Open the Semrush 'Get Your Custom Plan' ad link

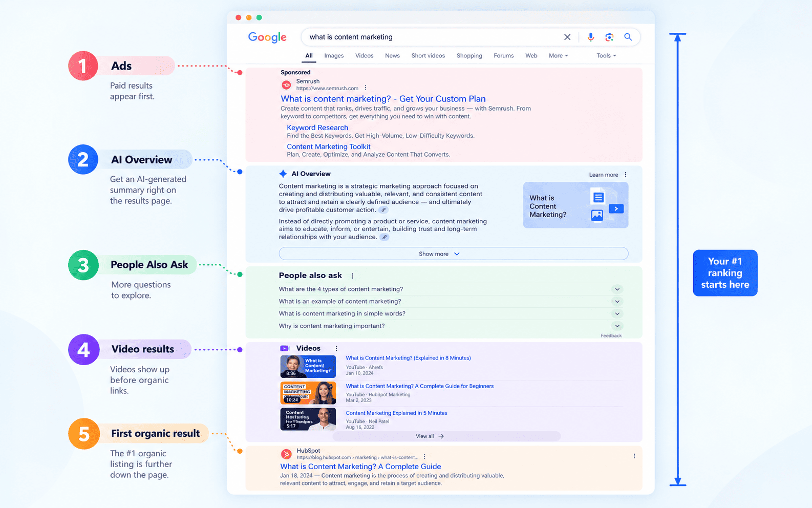pos(383,99)
